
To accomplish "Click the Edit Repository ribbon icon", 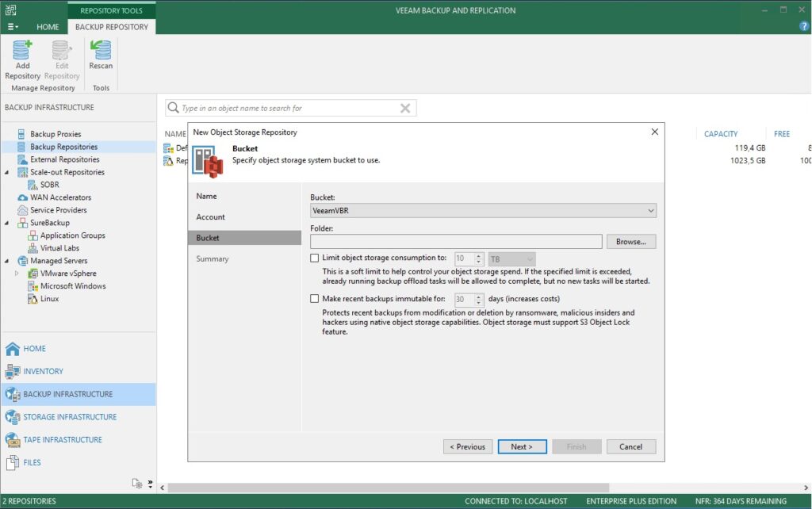I will 62,51.
